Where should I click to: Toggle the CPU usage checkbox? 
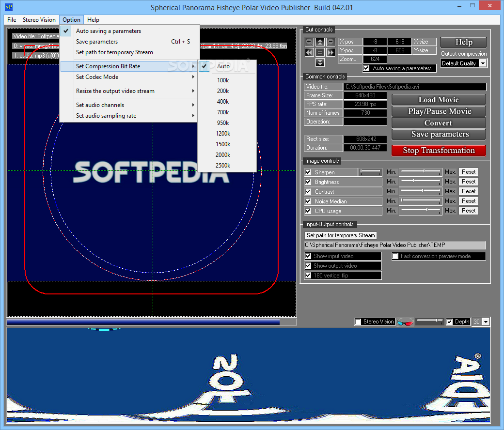308,211
